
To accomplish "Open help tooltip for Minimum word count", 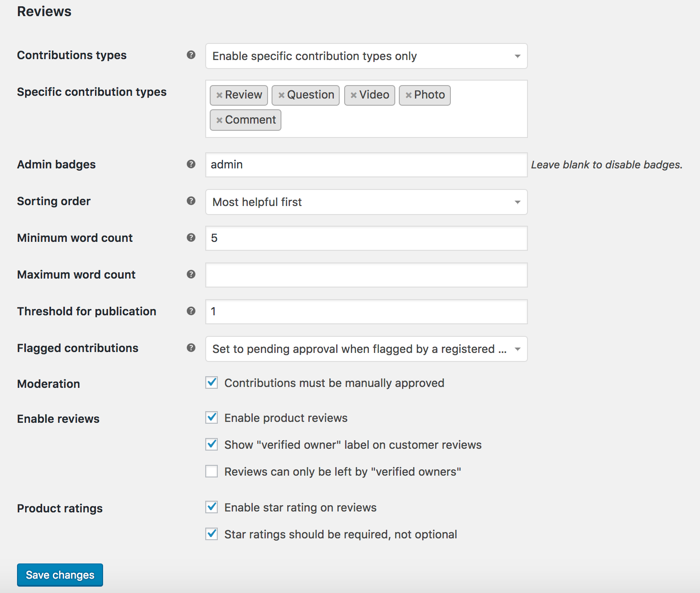I will pos(191,238).
